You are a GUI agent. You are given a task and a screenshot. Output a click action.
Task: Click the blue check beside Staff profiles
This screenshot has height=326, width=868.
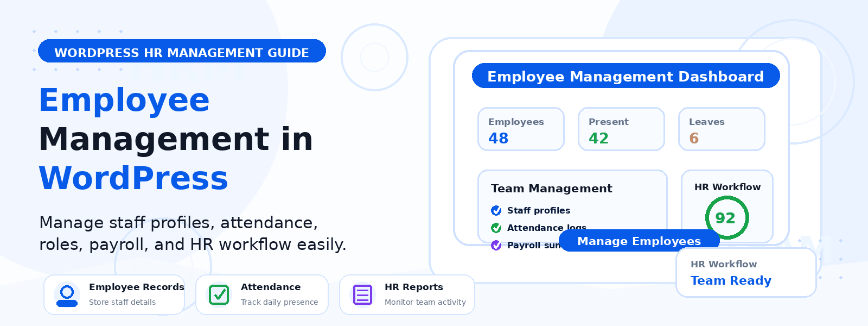496,210
